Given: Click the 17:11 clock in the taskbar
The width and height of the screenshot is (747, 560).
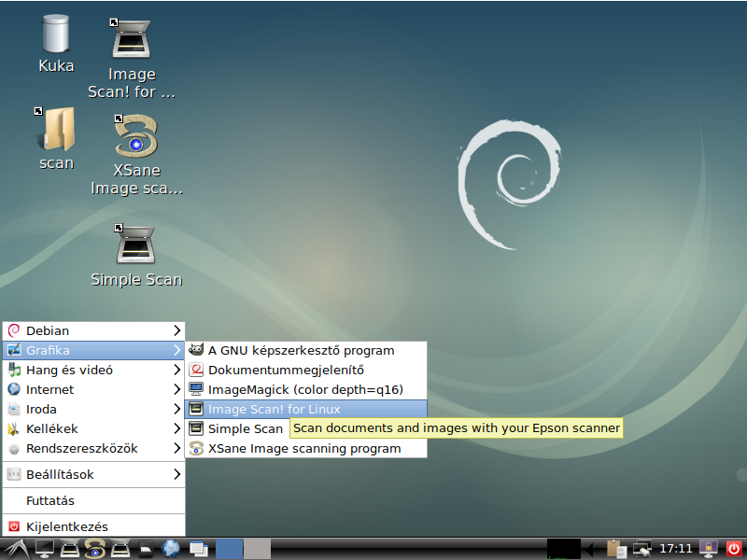Looking at the screenshot, I should (675, 549).
